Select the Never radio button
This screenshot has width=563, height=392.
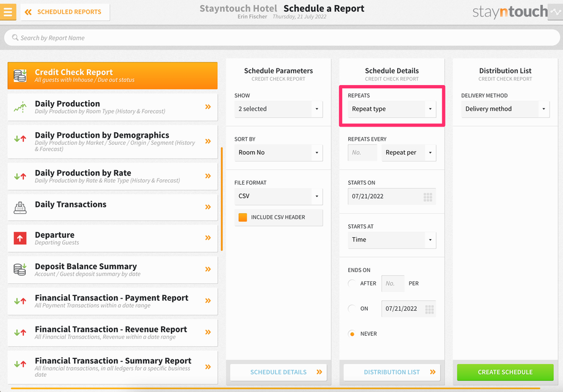point(352,334)
